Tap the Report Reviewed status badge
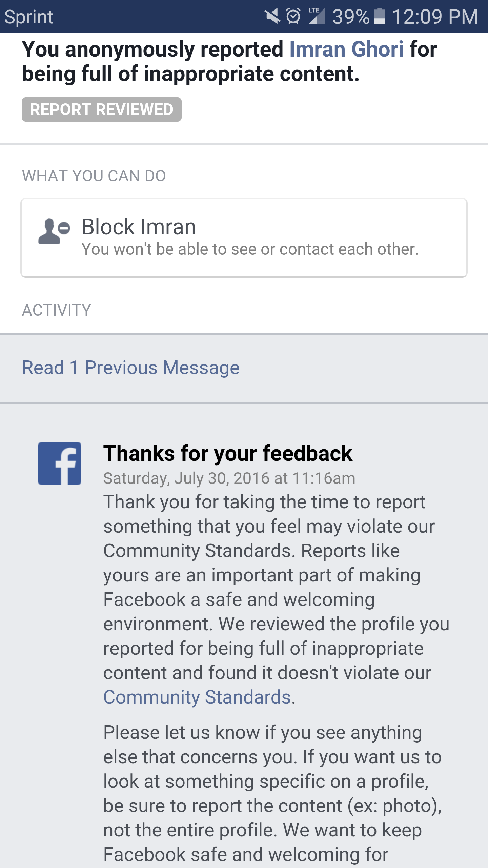Screen dimensions: 488x868 pyautogui.click(x=102, y=110)
